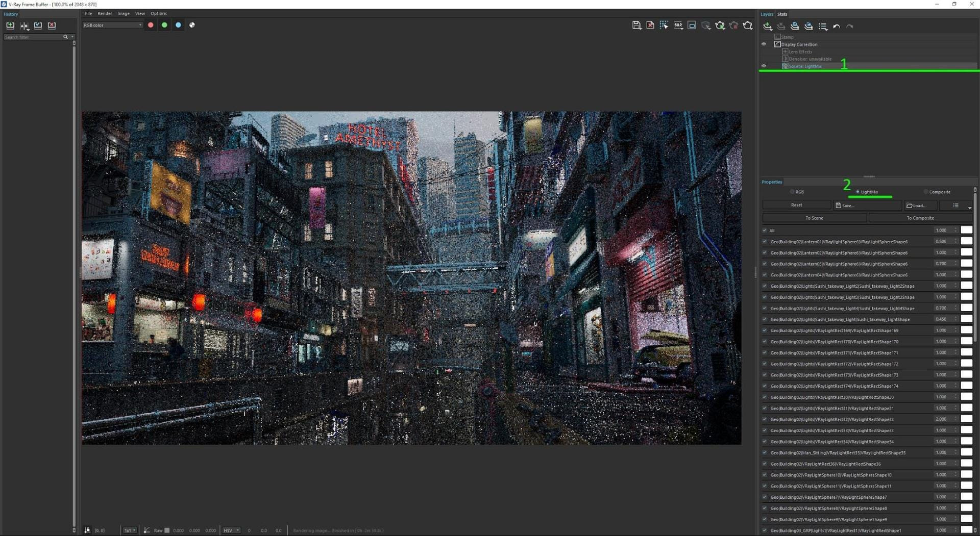
Task: Toggle visibility of Source: LightMix layer
Action: pos(764,66)
